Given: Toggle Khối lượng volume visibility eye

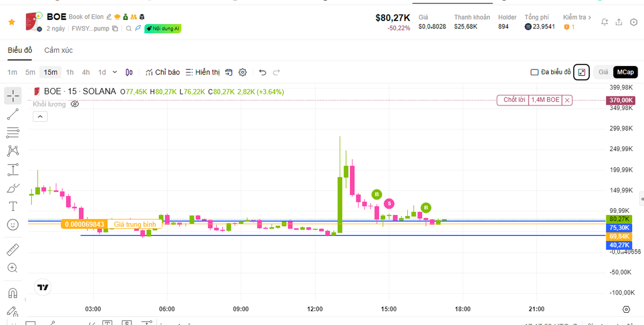Looking at the screenshot, I should pyautogui.click(x=75, y=104).
